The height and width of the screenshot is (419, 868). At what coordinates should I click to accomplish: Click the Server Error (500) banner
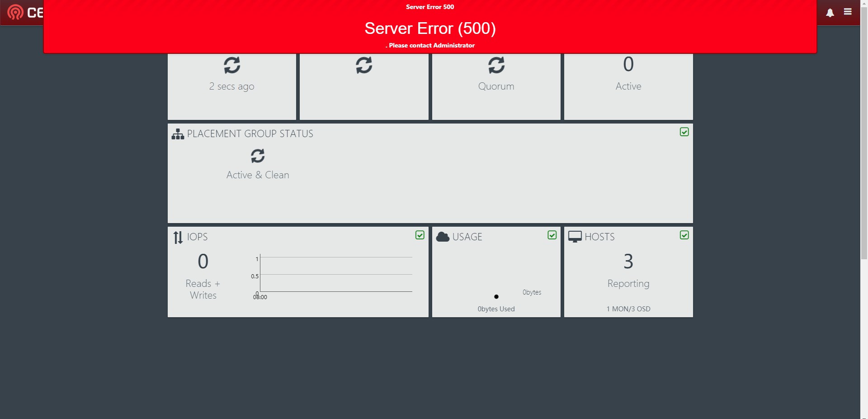430,28
